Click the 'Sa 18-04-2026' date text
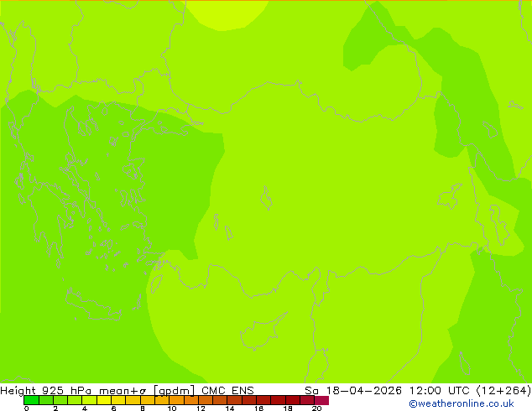 (x=353, y=391)
